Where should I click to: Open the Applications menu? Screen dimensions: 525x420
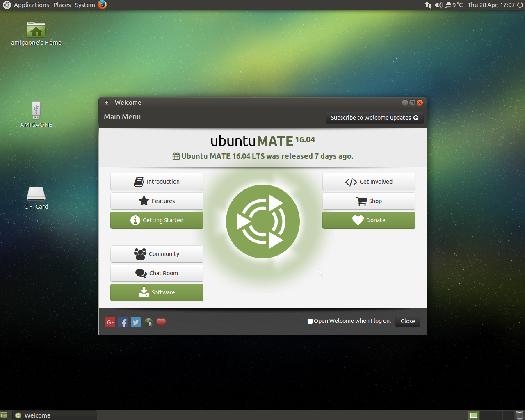pyautogui.click(x=31, y=5)
